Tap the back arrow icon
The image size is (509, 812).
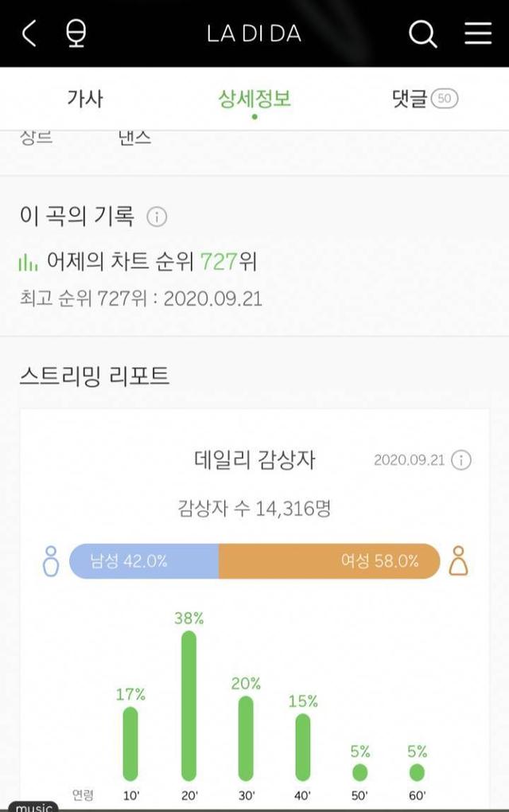[29, 33]
